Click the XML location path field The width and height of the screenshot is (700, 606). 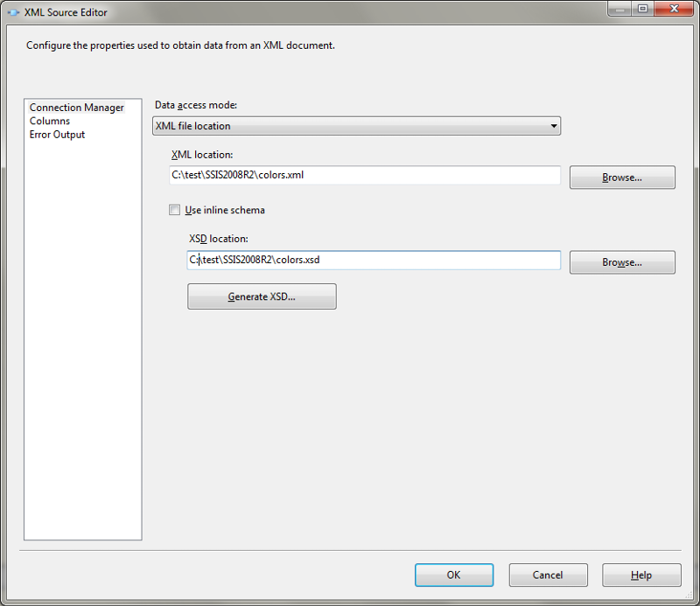365,175
